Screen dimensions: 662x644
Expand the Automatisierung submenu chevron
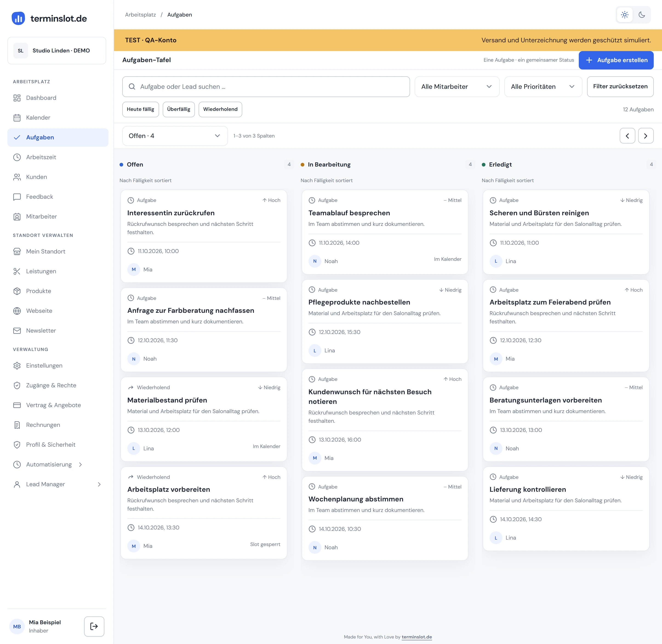80,465
